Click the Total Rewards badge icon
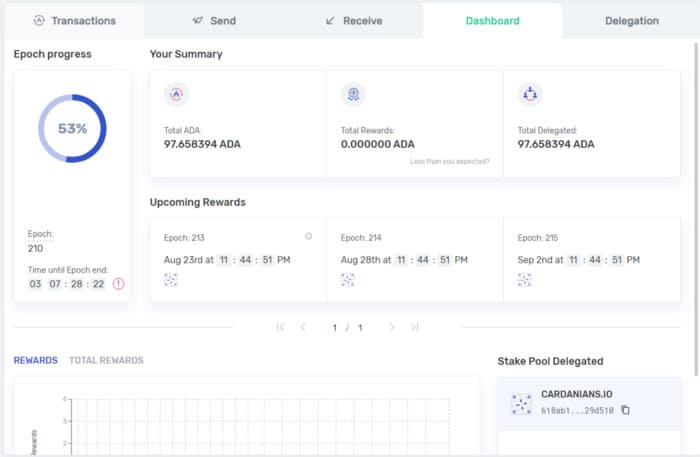Viewport: 700px width, 457px height. point(353,94)
